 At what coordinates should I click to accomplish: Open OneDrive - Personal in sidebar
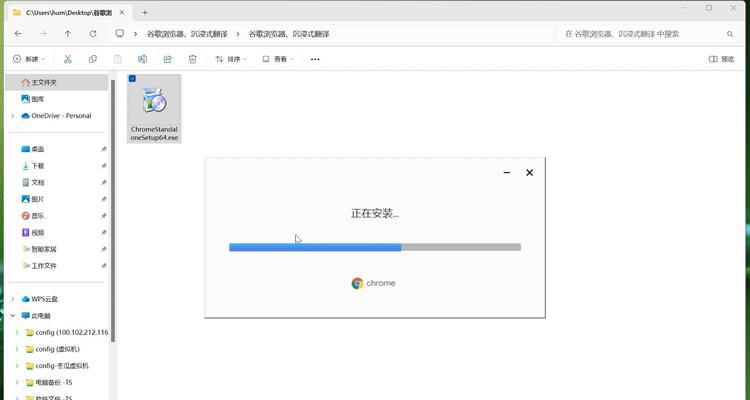[x=56, y=116]
